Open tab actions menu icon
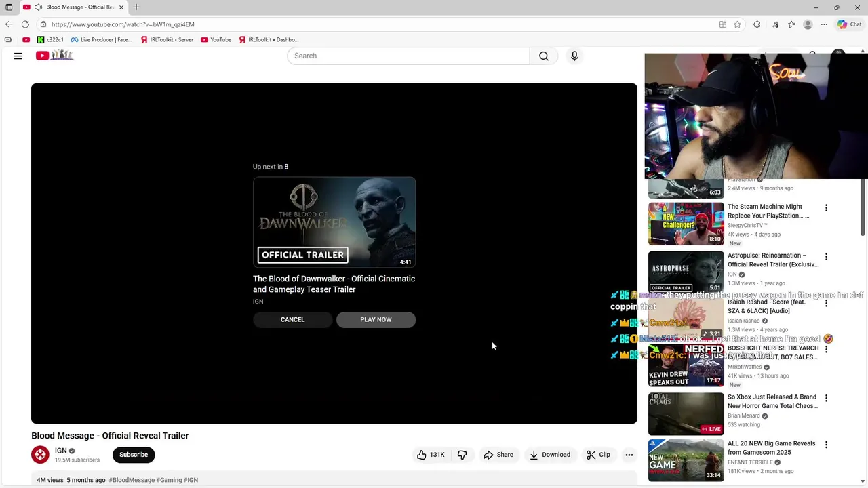The image size is (868, 488). pos(9,7)
